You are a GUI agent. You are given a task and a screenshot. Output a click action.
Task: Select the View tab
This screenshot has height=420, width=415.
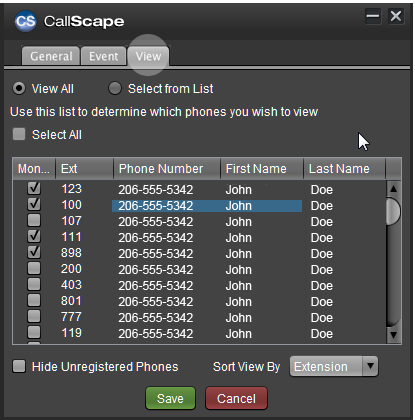[148, 56]
